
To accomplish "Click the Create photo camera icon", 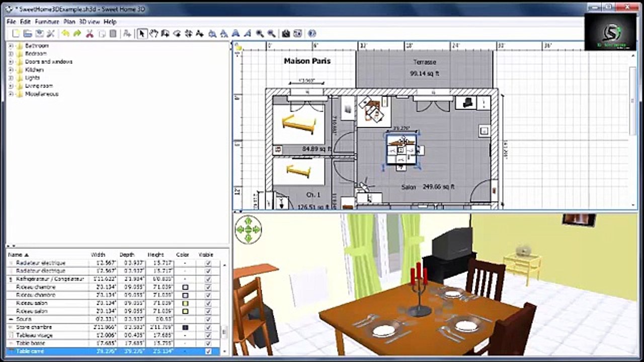I will coord(286,34).
